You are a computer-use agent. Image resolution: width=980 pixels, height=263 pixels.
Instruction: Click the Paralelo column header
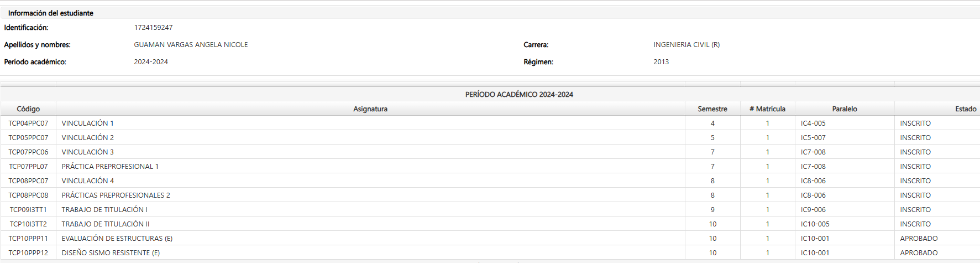click(x=845, y=109)
